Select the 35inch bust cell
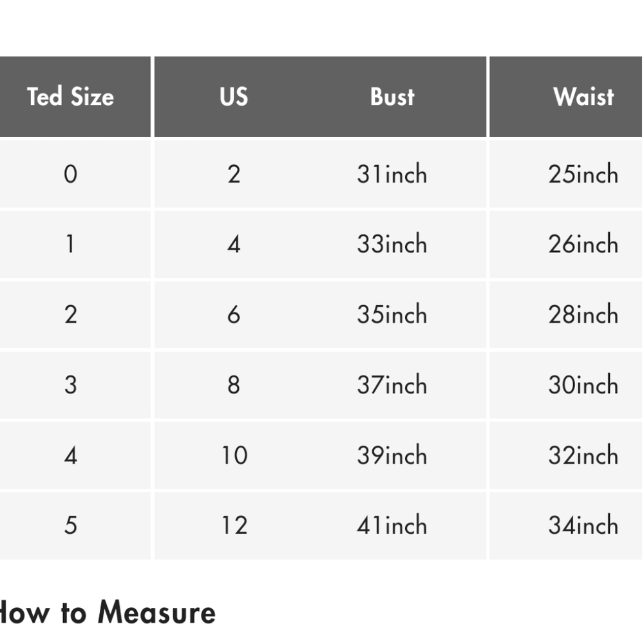Image resolution: width=644 pixels, height=644 pixels. (392, 314)
